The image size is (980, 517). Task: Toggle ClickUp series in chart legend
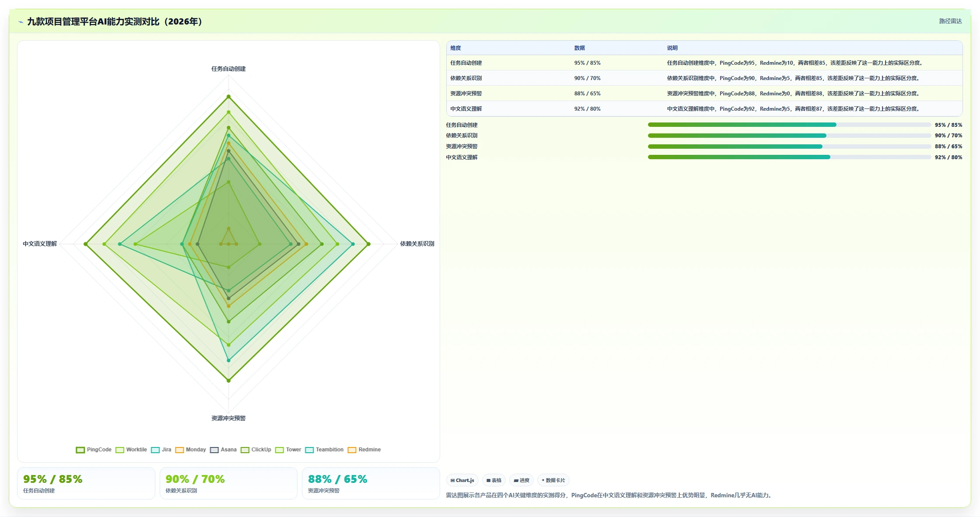tap(256, 450)
